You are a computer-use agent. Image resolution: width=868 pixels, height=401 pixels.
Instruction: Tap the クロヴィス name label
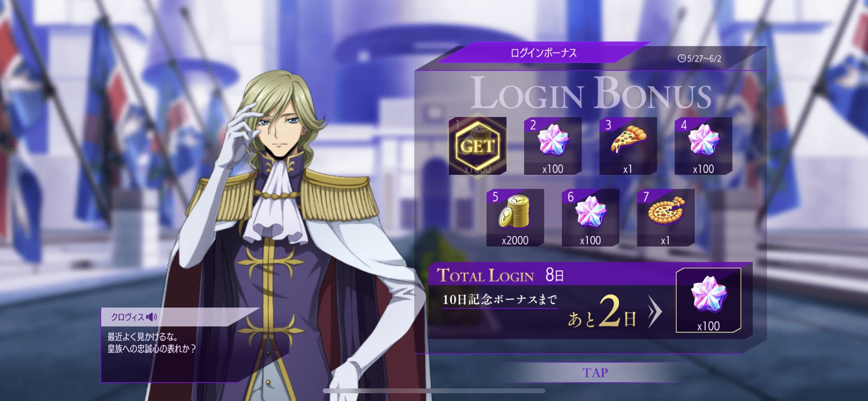click(x=127, y=317)
